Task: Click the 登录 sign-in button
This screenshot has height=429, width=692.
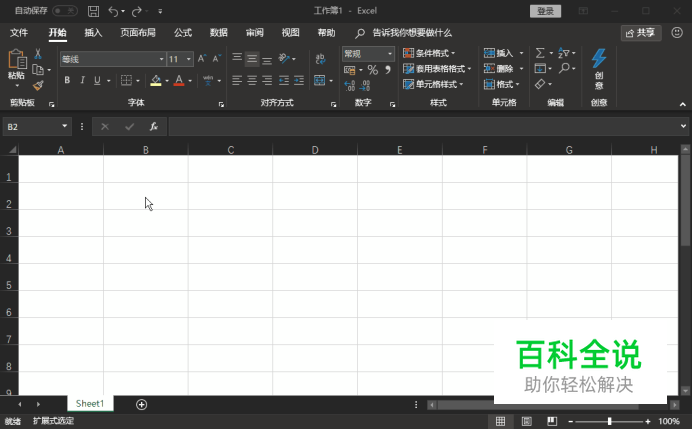Action: [x=544, y=11]
